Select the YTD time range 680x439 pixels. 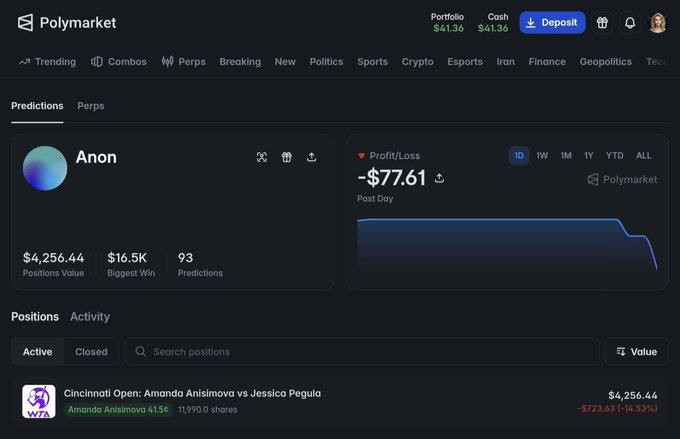tap(615, 156)
